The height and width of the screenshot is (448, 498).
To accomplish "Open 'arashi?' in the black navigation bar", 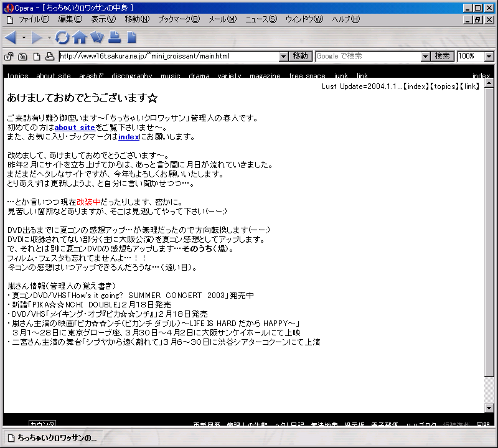I will click(92, 75).
